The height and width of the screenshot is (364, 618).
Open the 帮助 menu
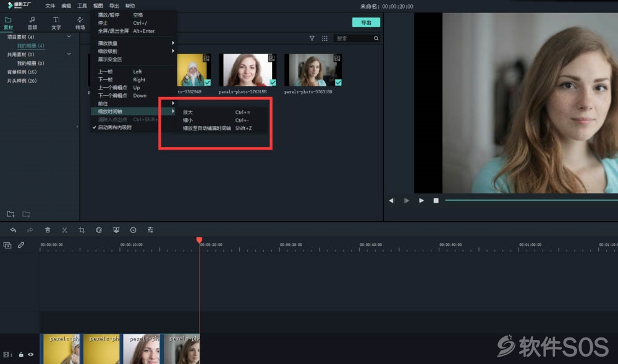[x=130, y=6]
